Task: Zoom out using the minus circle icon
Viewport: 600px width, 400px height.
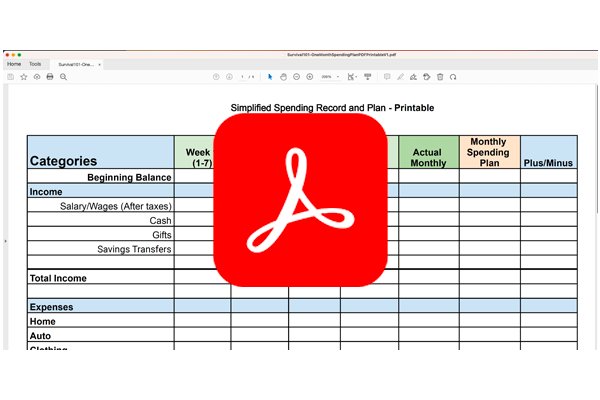Action: click(296, 76)
